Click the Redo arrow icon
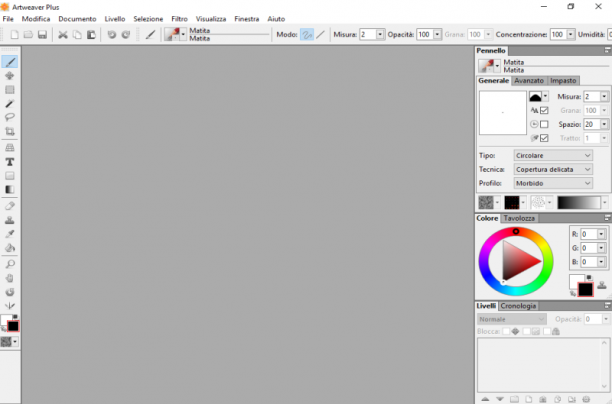This screenshot has width=612, height=404. pos(126,34)
